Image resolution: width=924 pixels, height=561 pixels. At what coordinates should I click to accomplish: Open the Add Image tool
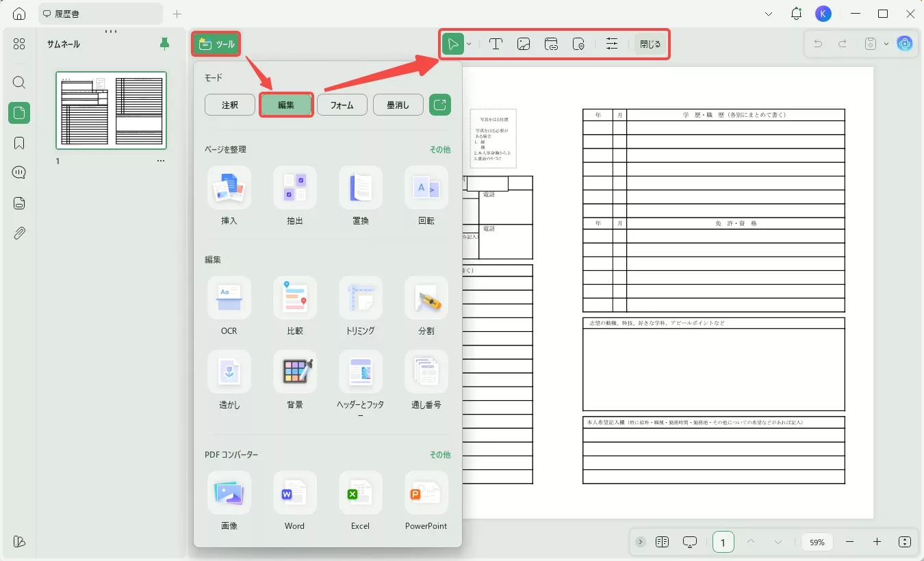click(x=524, y=44)
